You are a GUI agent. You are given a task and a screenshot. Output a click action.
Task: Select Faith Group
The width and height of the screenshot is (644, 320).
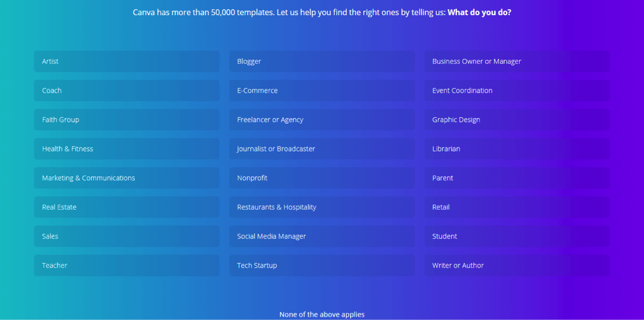(127, 120)
